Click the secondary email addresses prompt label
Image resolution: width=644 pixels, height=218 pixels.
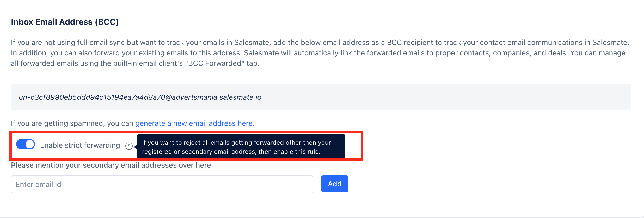click(111, 165)
